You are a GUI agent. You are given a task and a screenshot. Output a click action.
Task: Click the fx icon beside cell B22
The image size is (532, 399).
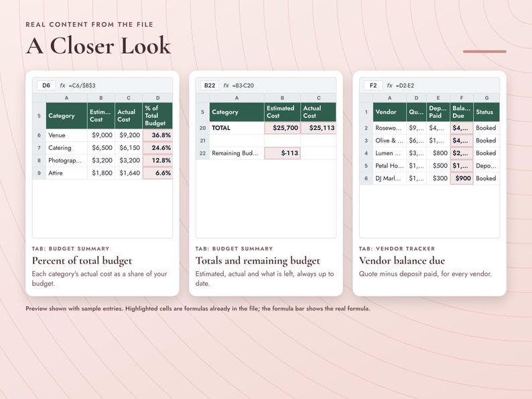tap(226, 86)
